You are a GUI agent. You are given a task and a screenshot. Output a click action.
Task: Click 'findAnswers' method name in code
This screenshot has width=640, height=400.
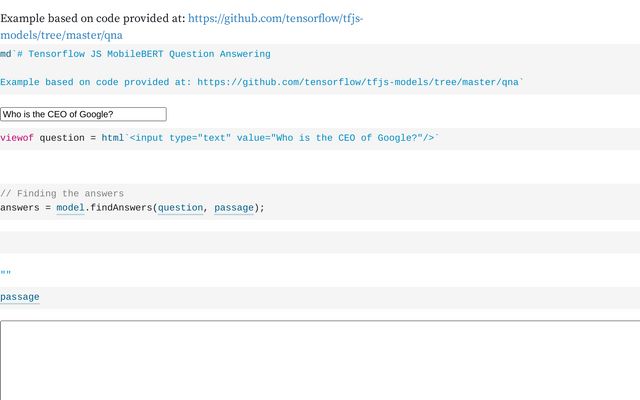point(120,208)
